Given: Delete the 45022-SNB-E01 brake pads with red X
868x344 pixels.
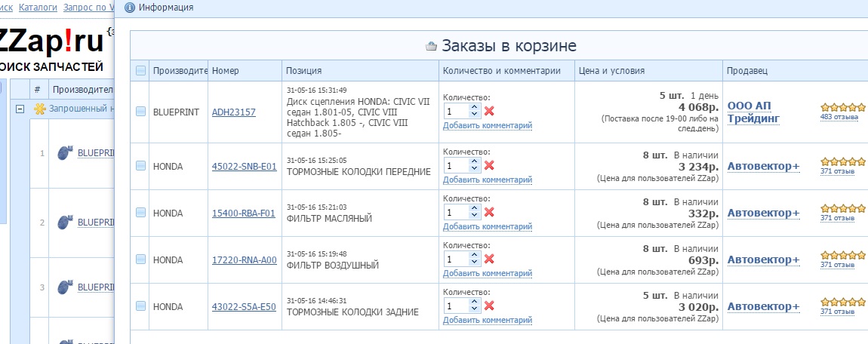Looking at the screenshot, I should pos(489,165).
